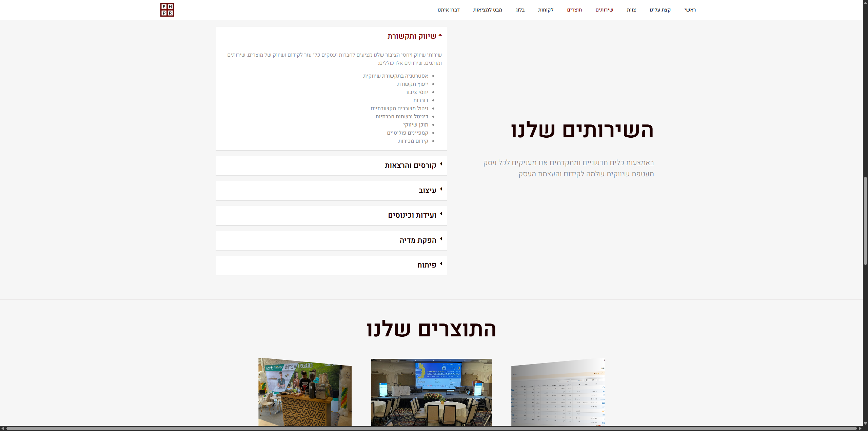Open the tilted spreadsheet screenshot thumbnail
Viewport: 868px width, 431px height.
pos(558,393)
